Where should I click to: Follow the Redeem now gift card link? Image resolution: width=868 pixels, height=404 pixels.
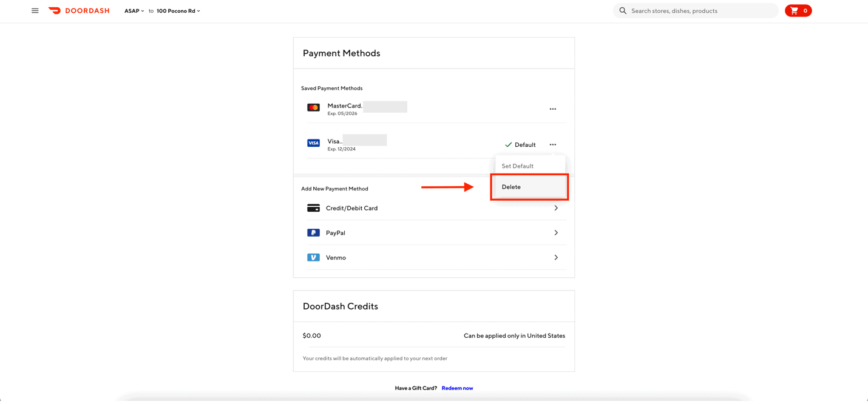(457, 388)
